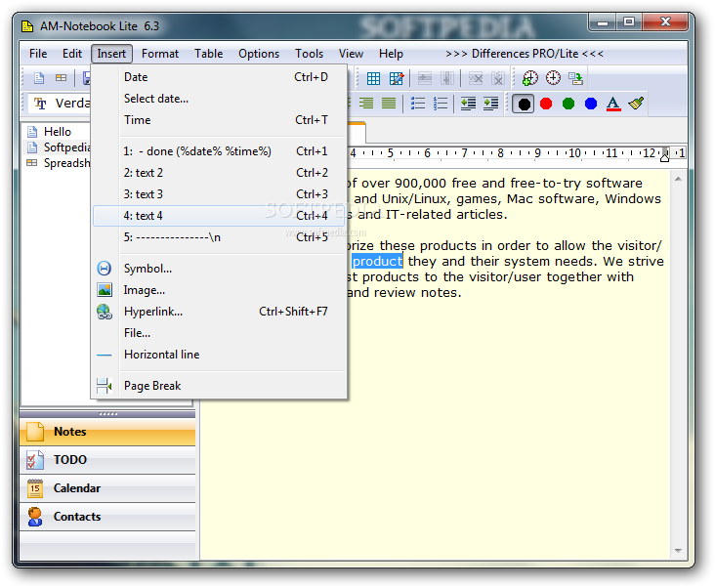This screenshot has width=715, height=588.
Task: Click the Edit table pencil icon
Action: pyautogui.click(x=397, y=78)
